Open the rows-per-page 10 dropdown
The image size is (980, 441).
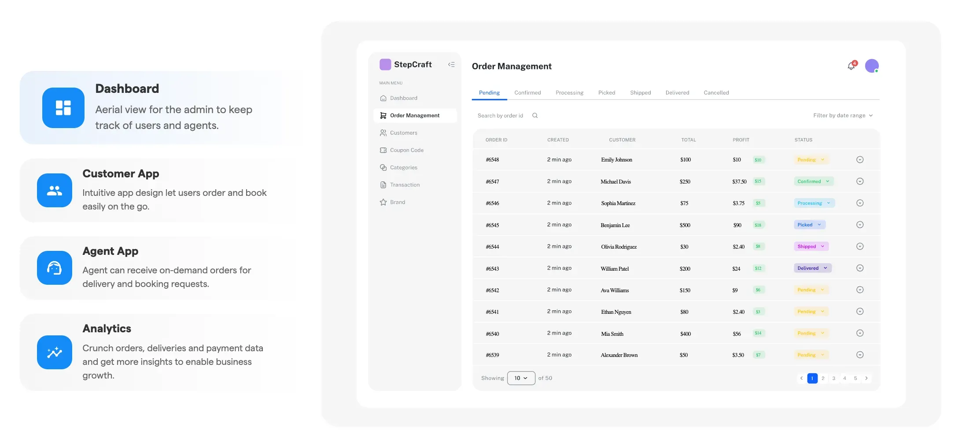pyautogui.click(x=521, y=378)
